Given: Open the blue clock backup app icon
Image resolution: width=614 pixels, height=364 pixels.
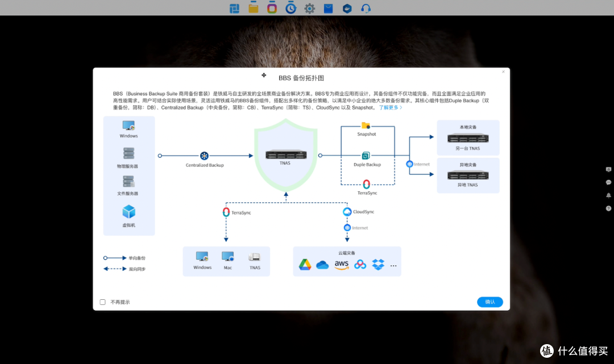Looking at the screenshot, I should (x=291, y=8).
